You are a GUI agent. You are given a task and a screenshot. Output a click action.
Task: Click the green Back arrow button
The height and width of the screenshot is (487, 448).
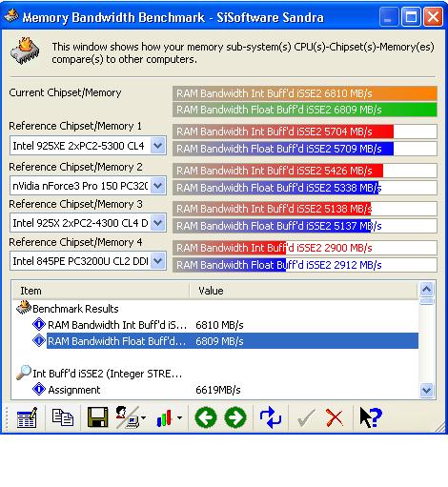tap(206, 417)
